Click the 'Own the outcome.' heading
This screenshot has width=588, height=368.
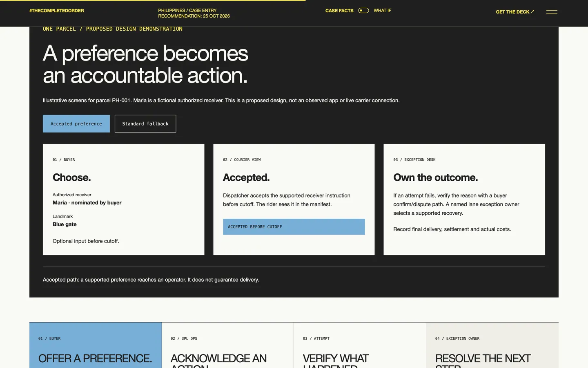tap(436, 177)
